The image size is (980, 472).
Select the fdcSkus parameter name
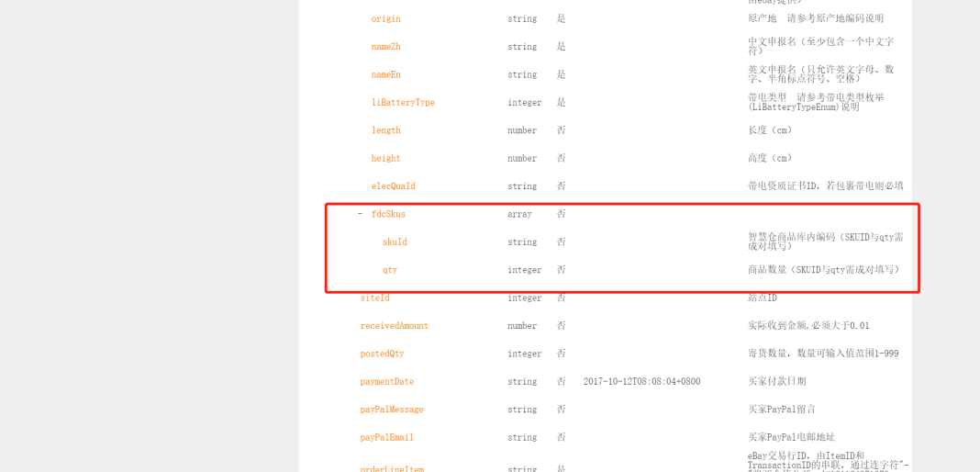tap(388, 214)
